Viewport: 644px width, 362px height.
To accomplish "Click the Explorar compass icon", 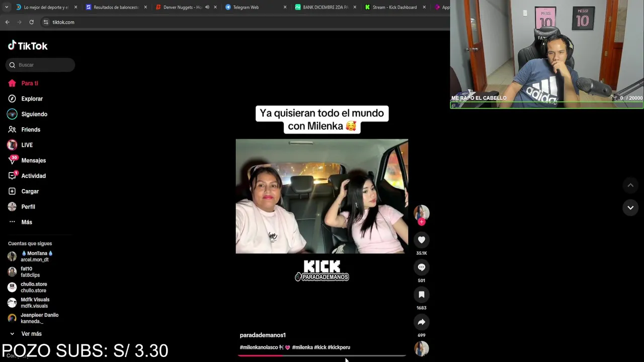I will click(x=12, y=99).
